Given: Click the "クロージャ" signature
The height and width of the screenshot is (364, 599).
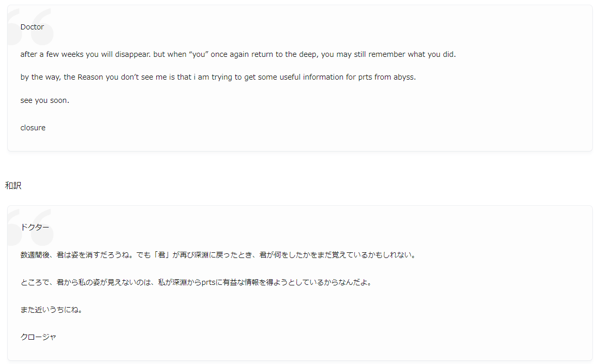Looking at the screenshot, I should [x=38, y=337].
